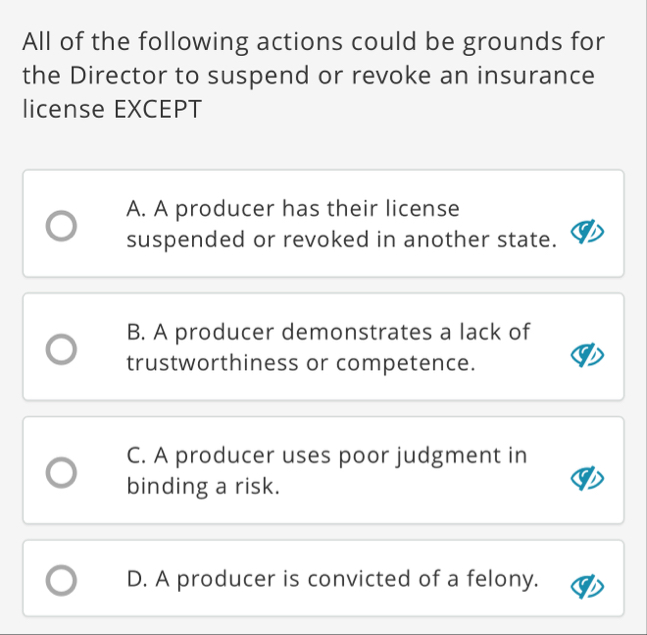
Task: Select the radio button for answer A
Action: pos(63,226)
